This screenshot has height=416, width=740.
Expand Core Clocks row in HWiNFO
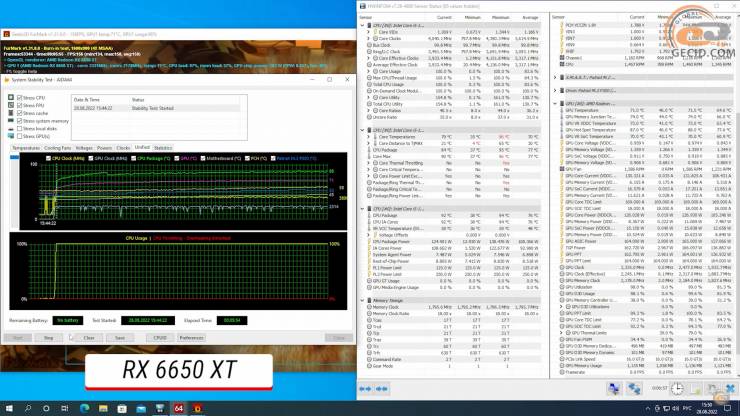tap(369, 38)
